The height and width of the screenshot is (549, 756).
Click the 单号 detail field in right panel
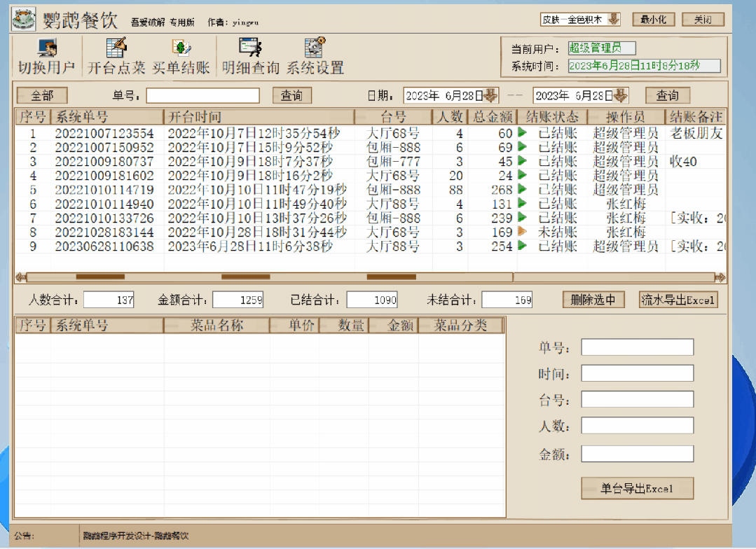[x=638, y=347]
